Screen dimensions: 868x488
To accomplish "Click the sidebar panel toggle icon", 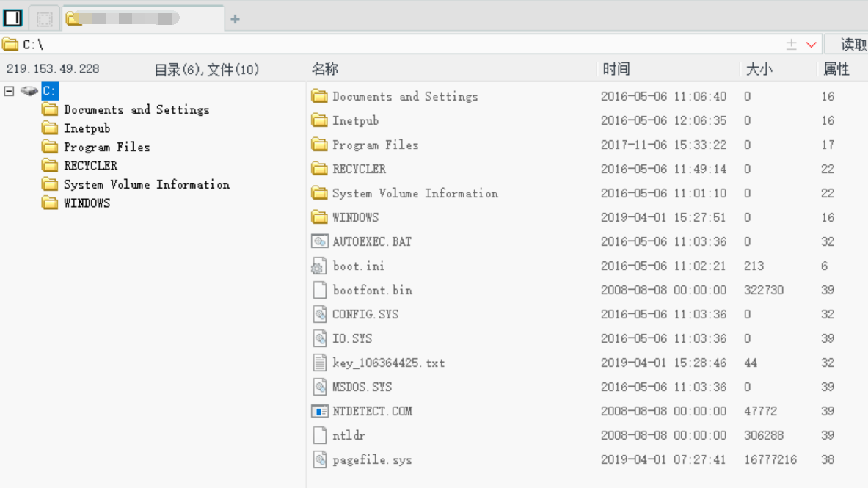I will click(x=12, y=18).
